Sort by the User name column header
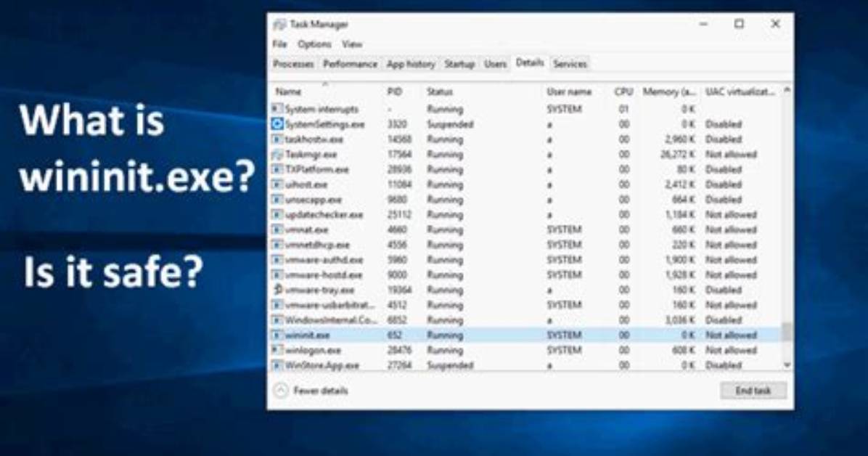 [x=569, y=91]
